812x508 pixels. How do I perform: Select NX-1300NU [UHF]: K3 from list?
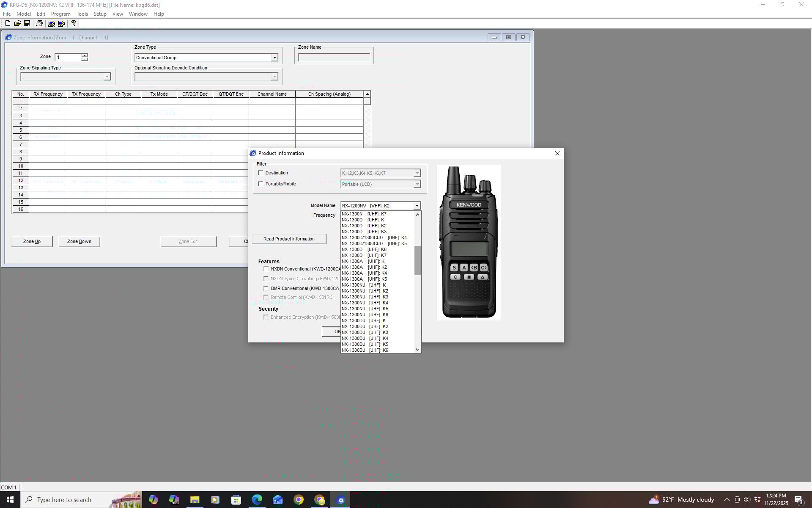(x=365, y=297)
